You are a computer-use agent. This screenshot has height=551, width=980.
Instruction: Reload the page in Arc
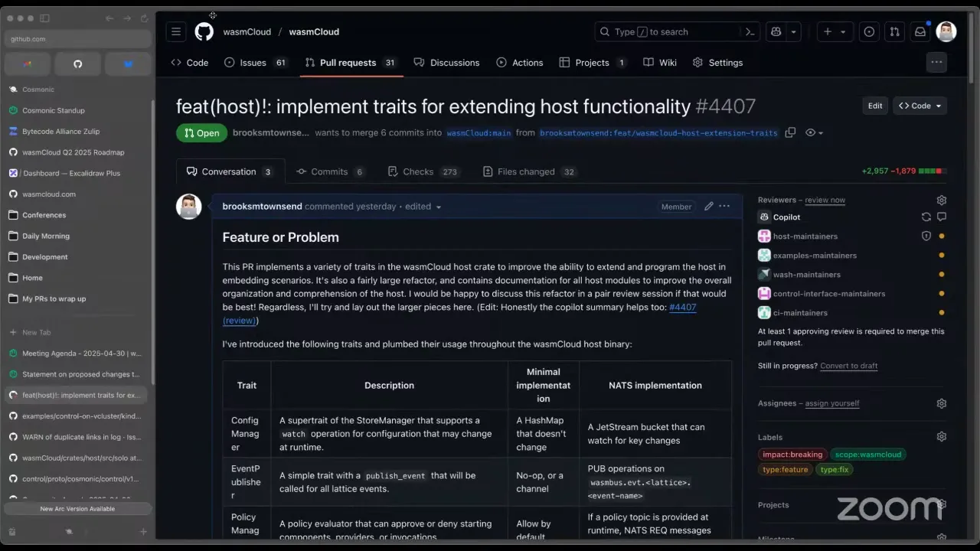pyautogui.click(x=144, y=18)
